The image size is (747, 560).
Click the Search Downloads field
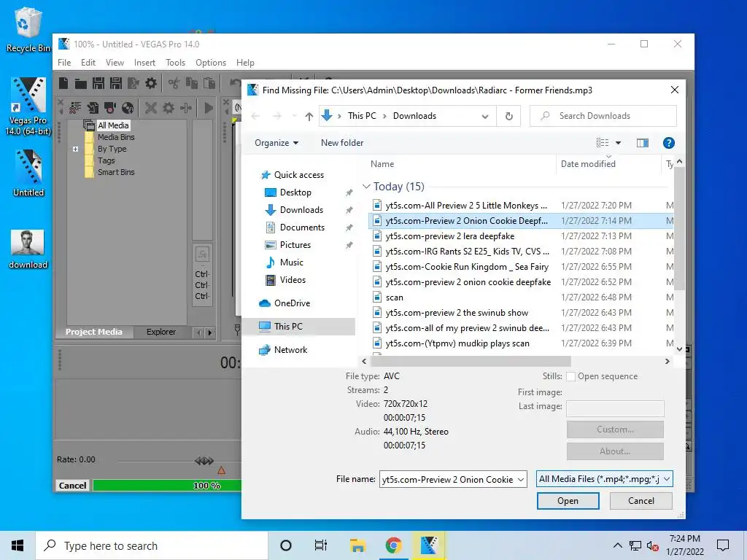(x=603, y=116)
